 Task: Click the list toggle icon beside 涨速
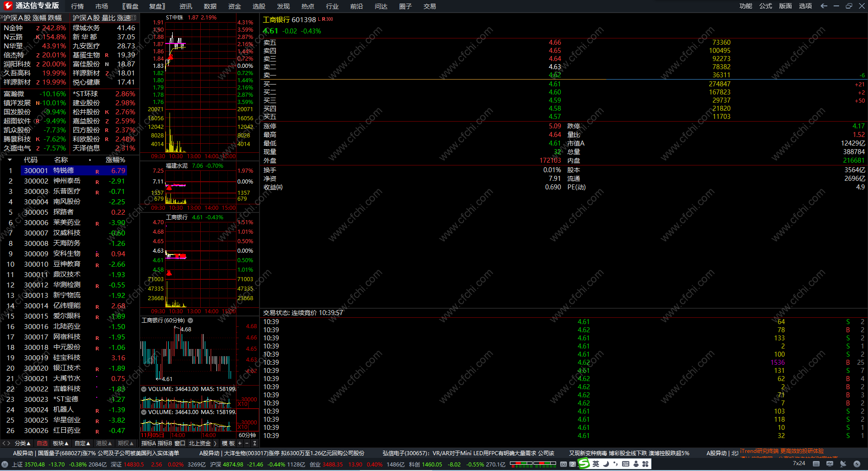click(133, 18)
